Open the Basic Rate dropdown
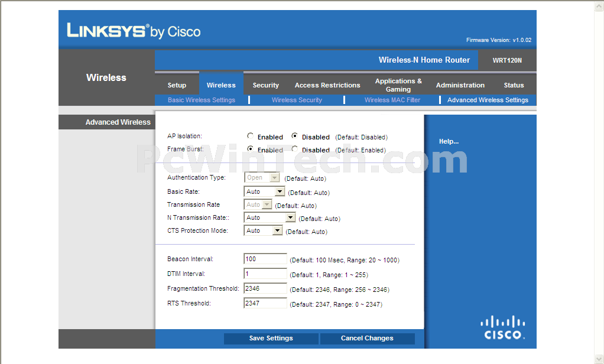The image size is (604, 364). pyautogui.click(x=264, y=191)
